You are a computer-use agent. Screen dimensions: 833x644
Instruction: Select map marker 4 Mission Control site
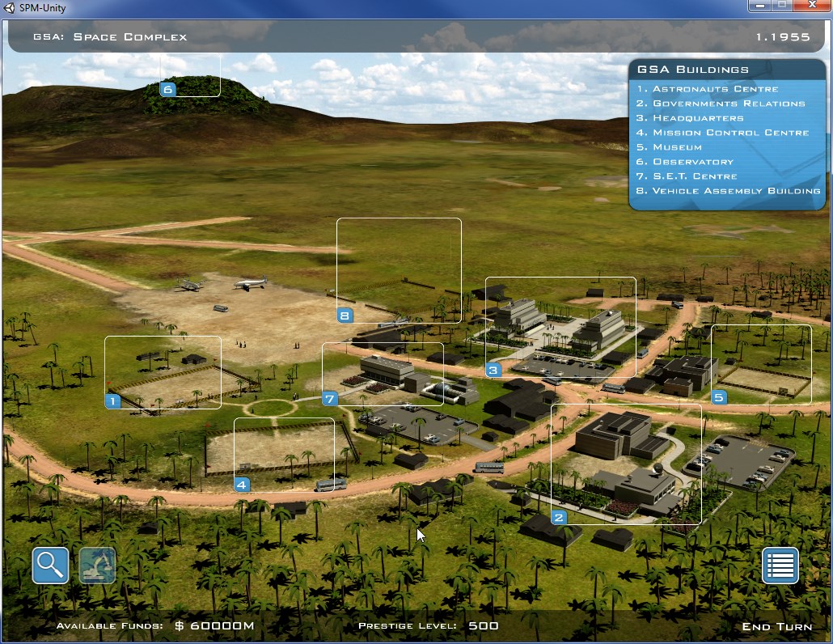242,485
